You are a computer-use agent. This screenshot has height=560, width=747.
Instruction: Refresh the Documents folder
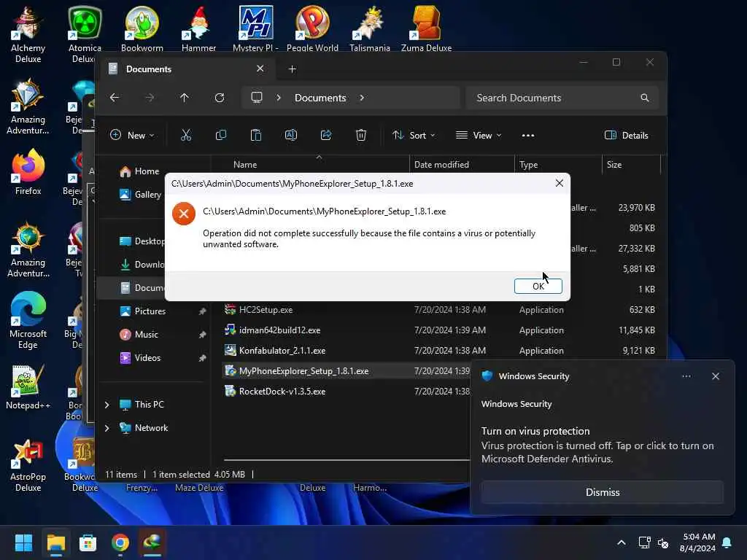point(219,98)
